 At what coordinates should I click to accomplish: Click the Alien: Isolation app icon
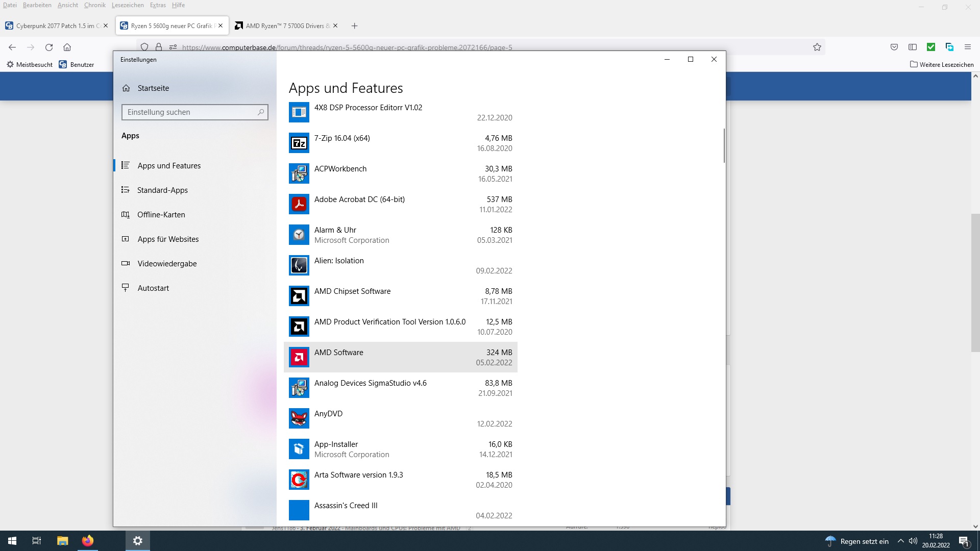(299, 266)
